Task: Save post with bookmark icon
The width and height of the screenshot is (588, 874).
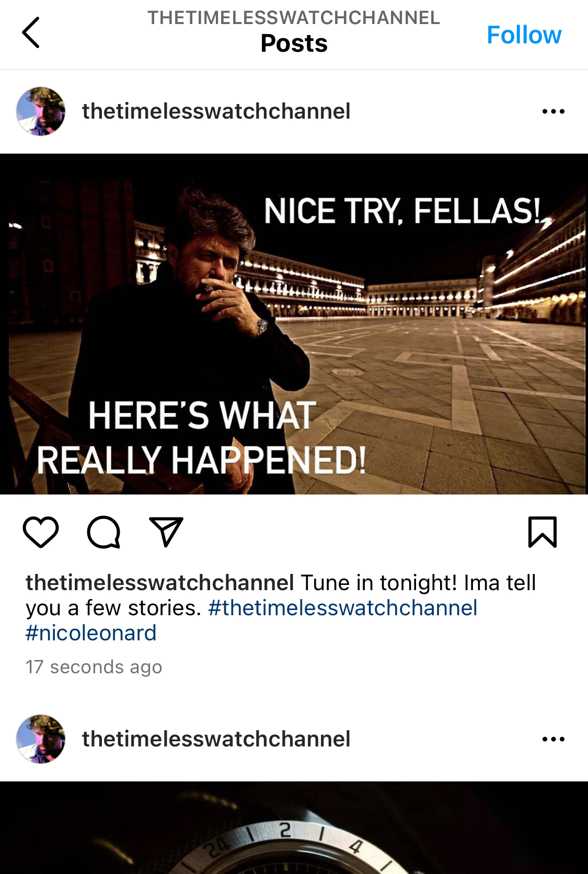Action: click(543, 532)
